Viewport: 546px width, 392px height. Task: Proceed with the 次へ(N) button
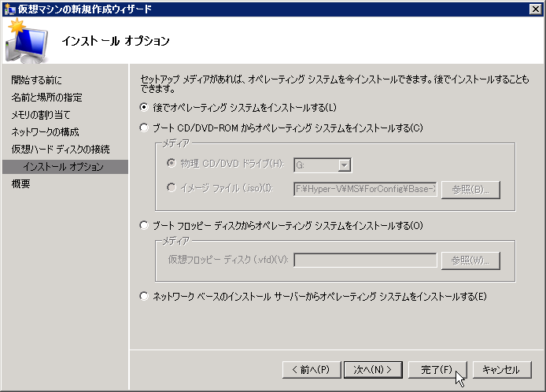click(373, 369)
